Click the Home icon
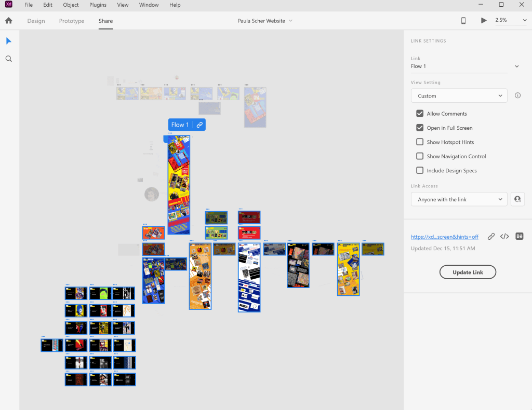The width and height of the screenshot is (532, 410). [8, 21]
